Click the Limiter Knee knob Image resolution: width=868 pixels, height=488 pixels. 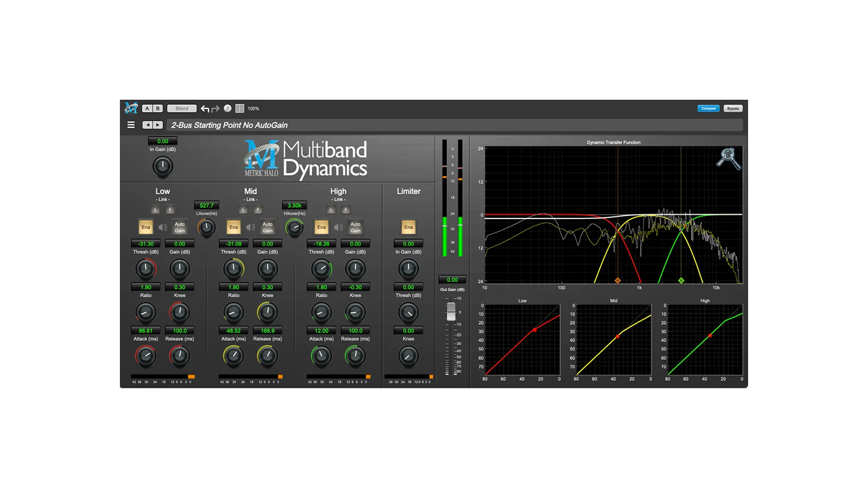pos(409,356)
